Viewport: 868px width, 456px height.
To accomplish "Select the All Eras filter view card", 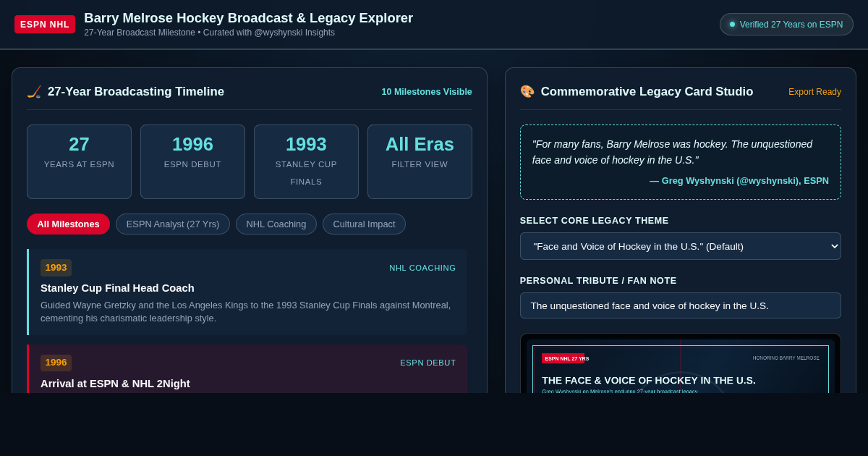I will 420,161.
